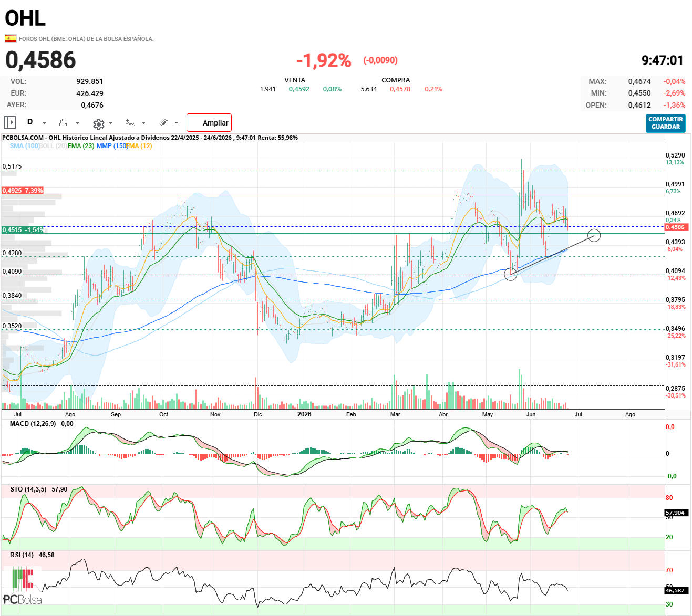The width and height of the screenshot is (692, 616).
Task: Click the COMPRA volume 5.634
Action: click(x=369, y=89)
